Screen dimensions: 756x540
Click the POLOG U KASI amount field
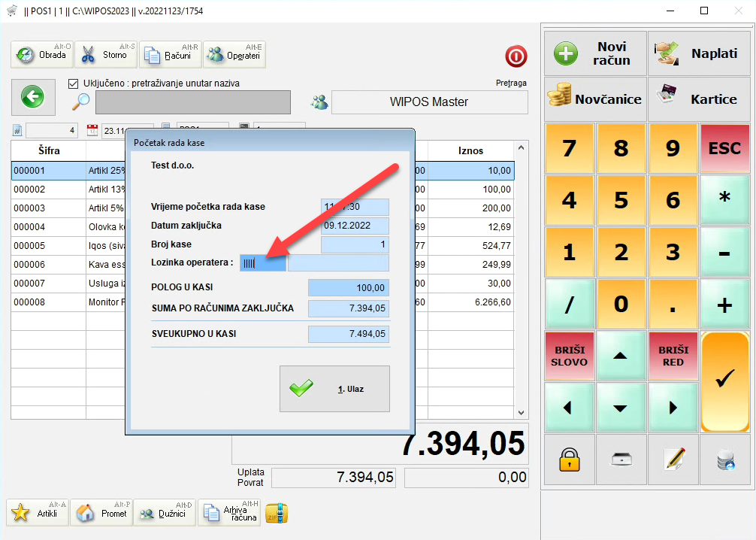pos(349,287)
